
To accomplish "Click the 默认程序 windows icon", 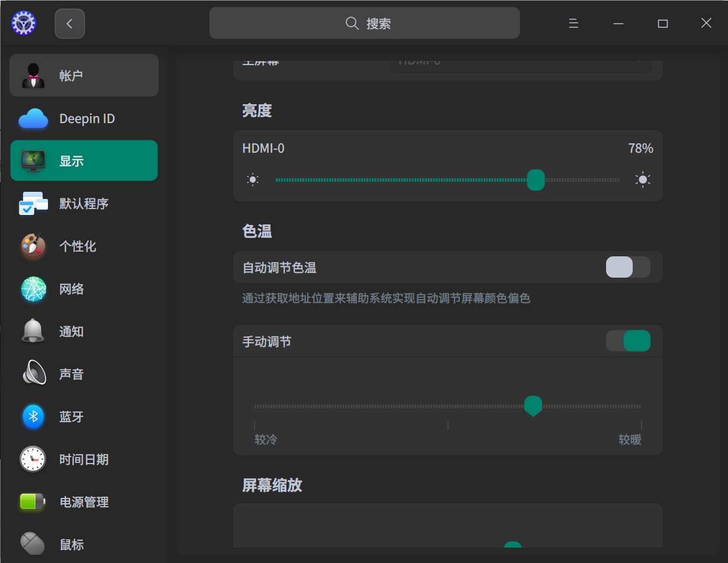I will coord(33,203).
